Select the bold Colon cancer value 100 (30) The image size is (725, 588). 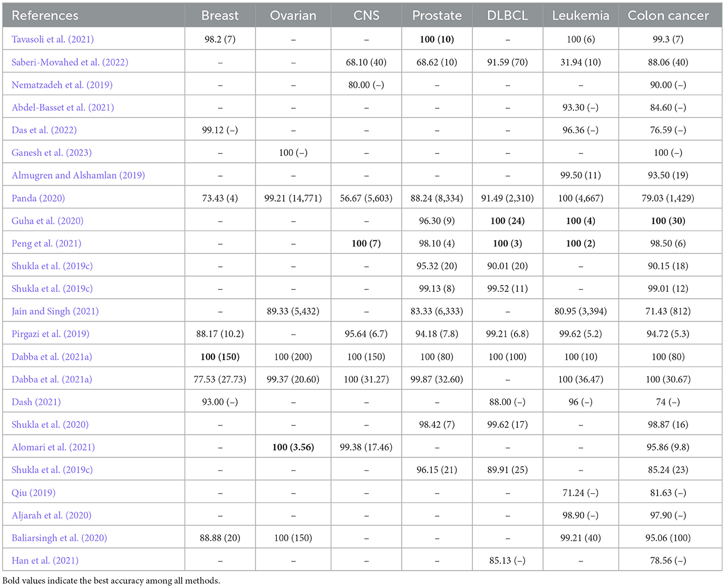tap(669, 221)
